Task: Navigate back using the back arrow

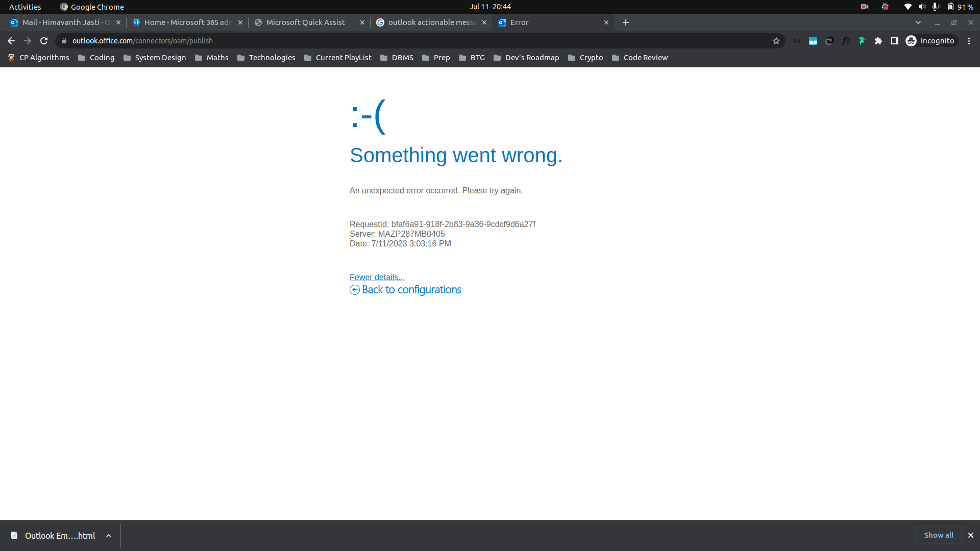Action: coord(11,41)
